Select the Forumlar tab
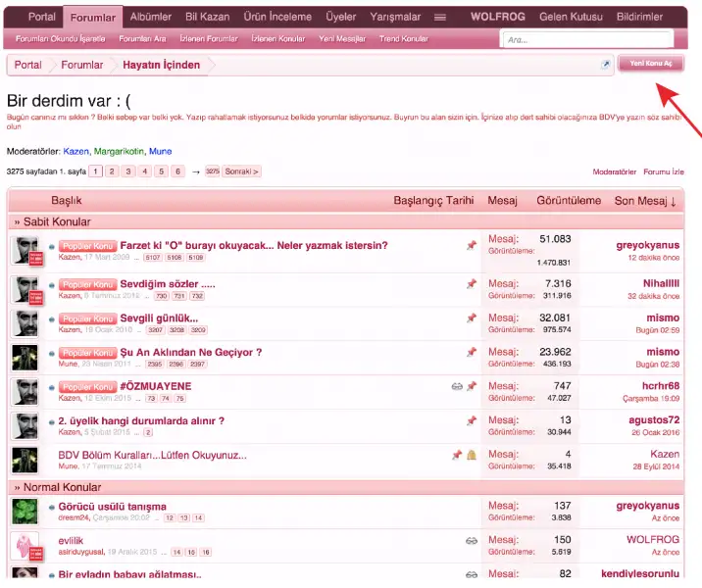 click(93, 18)
